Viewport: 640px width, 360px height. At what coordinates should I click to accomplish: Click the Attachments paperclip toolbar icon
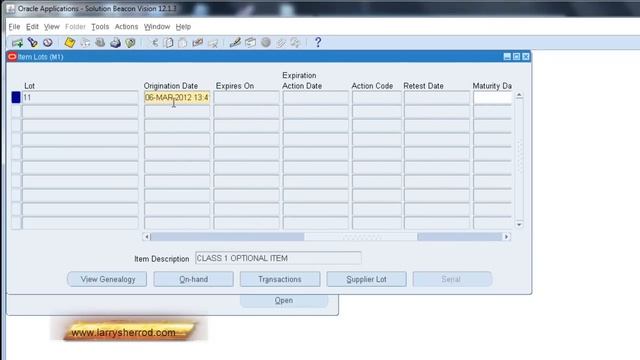click(281, 42)
